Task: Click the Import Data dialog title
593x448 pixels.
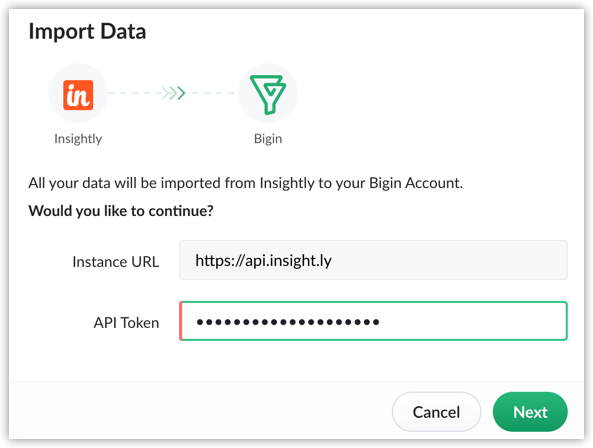Action: pos(87,31)
